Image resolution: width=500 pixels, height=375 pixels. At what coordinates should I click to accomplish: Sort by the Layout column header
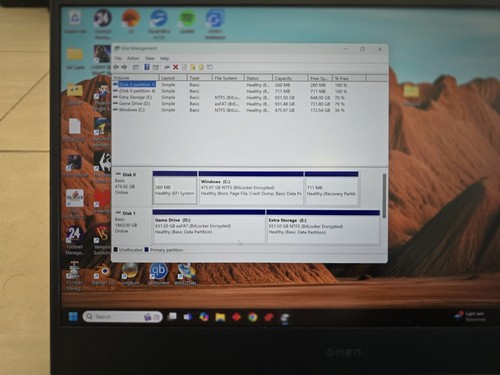(173, 78)
